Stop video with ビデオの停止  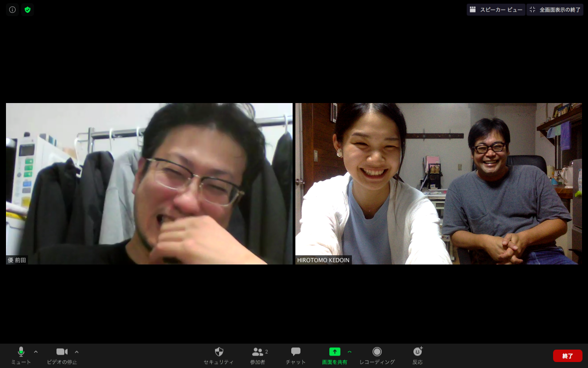pos(62,356)
